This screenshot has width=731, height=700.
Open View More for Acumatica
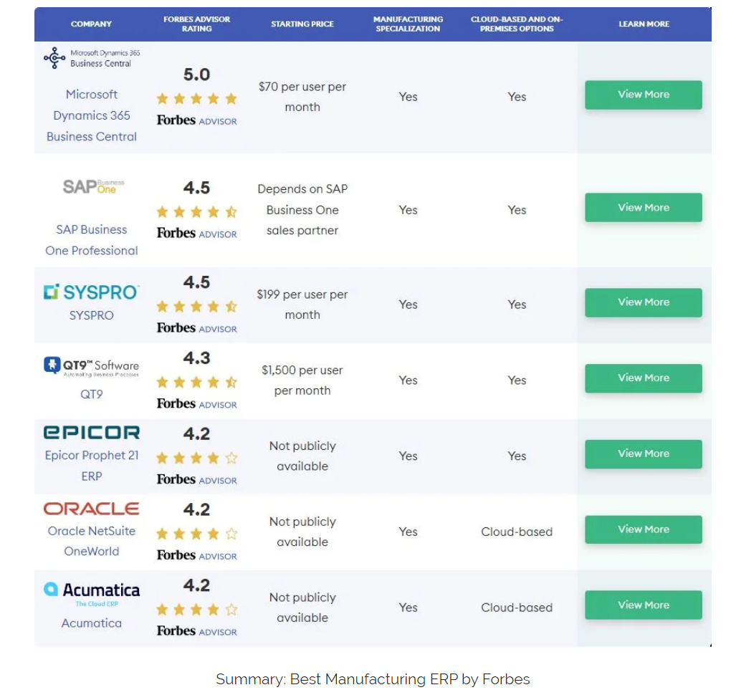pyautogui.click(x=643, y=605)
